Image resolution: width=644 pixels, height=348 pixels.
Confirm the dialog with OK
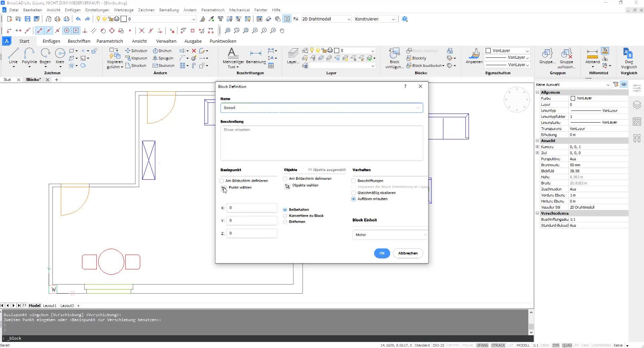click(x=382, y=253)
